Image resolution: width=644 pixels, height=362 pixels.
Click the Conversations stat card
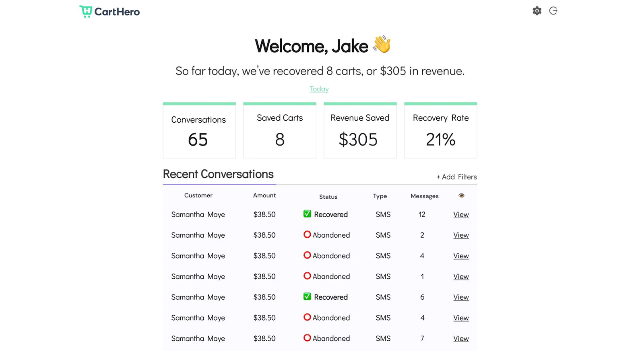[199, 130]
